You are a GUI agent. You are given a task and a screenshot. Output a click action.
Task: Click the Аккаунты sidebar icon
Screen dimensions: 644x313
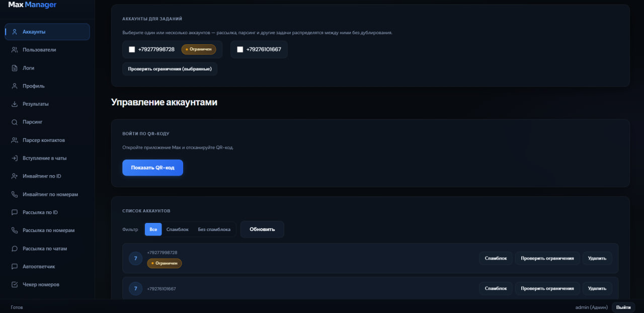tap(15, 32)
